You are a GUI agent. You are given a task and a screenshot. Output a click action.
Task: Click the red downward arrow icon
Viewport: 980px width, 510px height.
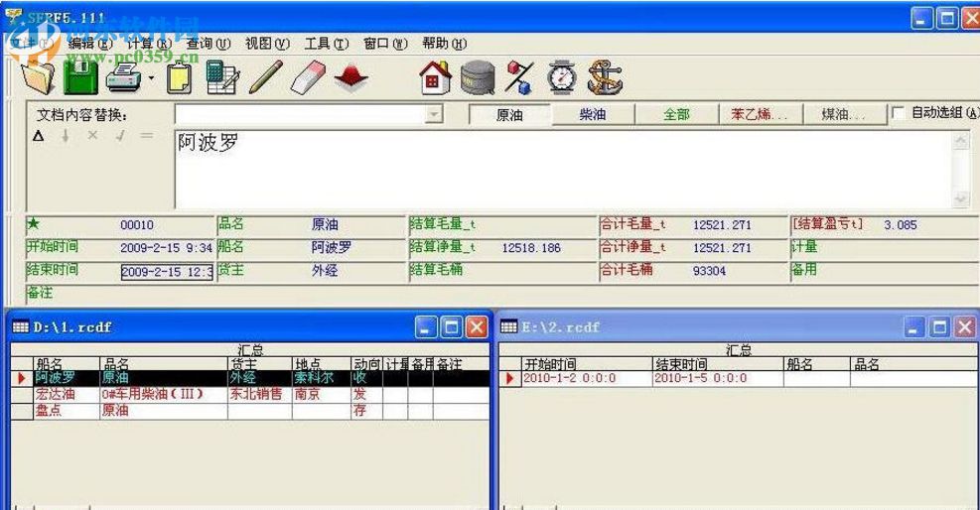351,78
